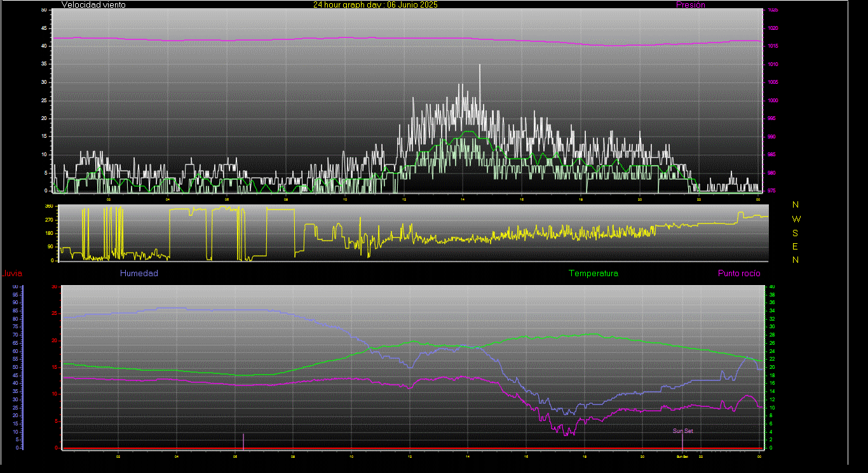Click the '980' pressure axis value
Screen dimensions: 868x473
(x=771, y=173)
